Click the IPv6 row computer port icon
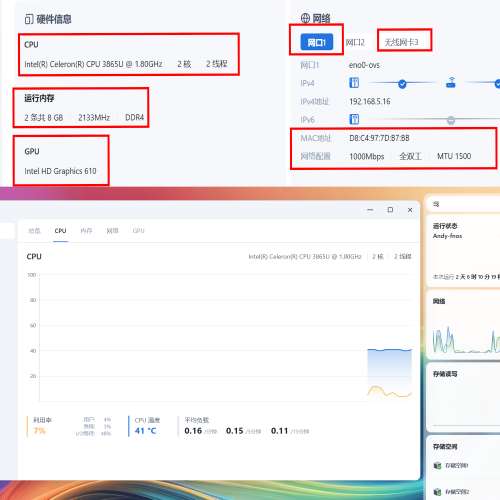The image size is (500, 500). point(354,119)
